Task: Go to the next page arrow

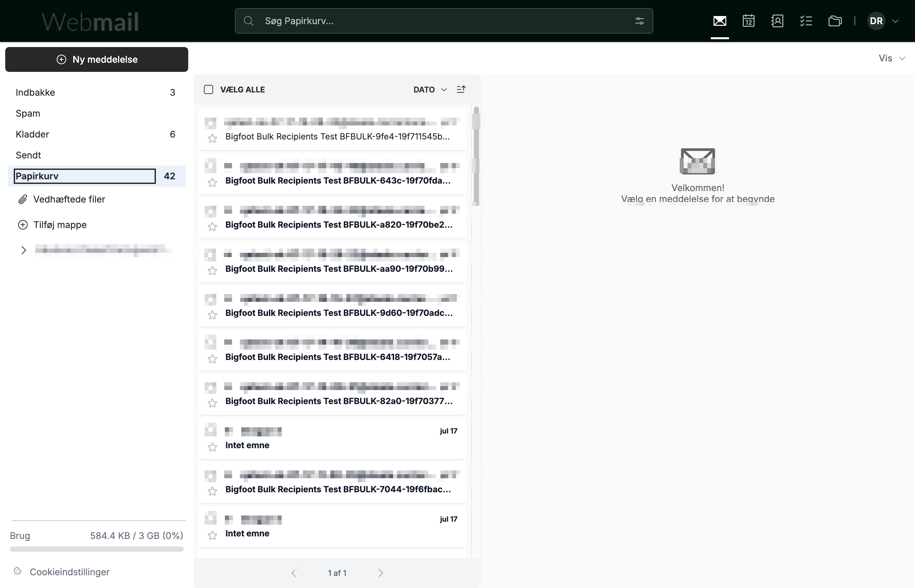Action: point(380,573)
